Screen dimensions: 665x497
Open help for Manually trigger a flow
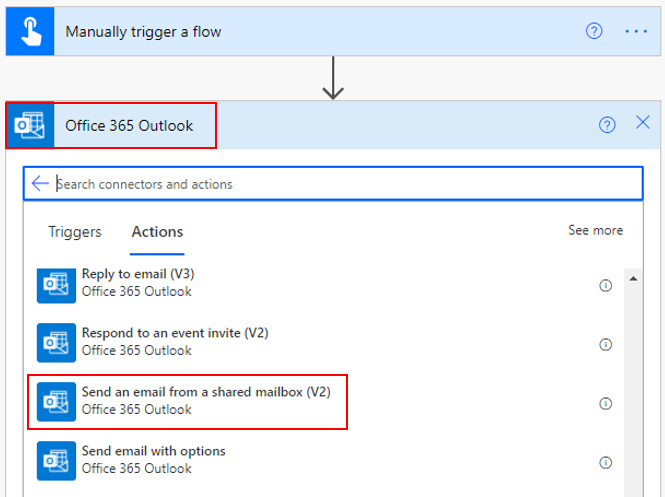[x=594, y=31]
